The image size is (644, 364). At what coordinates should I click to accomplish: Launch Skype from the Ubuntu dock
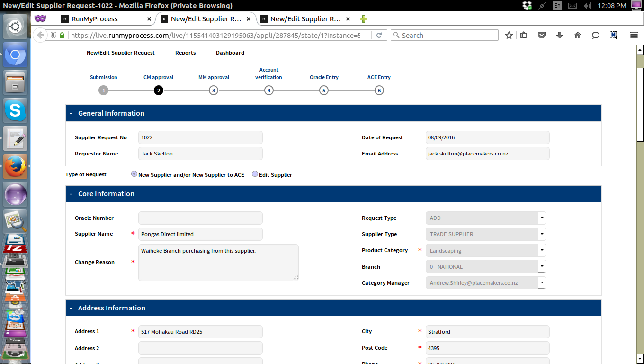click(x=15, y=110)
